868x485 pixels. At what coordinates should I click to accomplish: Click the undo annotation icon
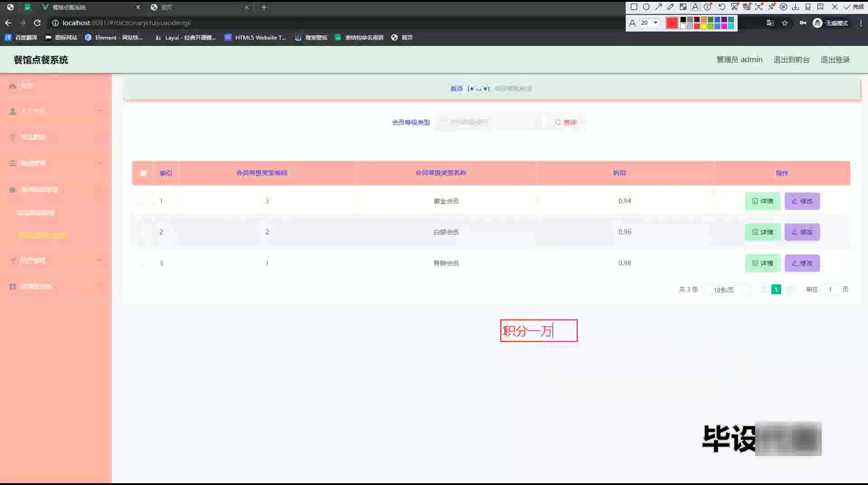coord(722,7)
